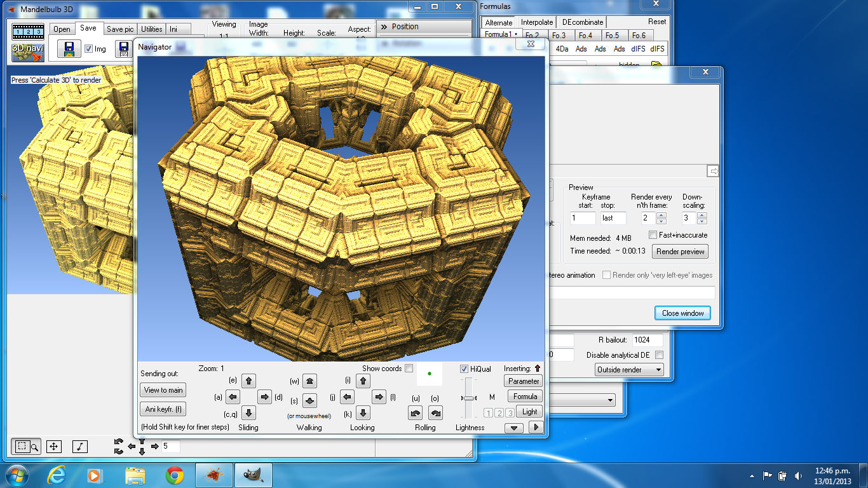Select the four-way move tool in main window
The height and width of the screenshot is (488, 868).
click(54, 447)
